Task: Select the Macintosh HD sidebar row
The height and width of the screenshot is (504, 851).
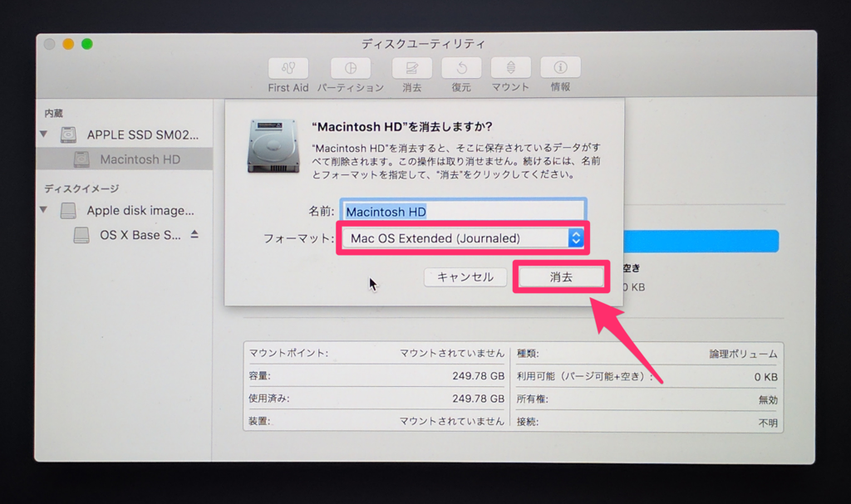Action: pos(125,159)
